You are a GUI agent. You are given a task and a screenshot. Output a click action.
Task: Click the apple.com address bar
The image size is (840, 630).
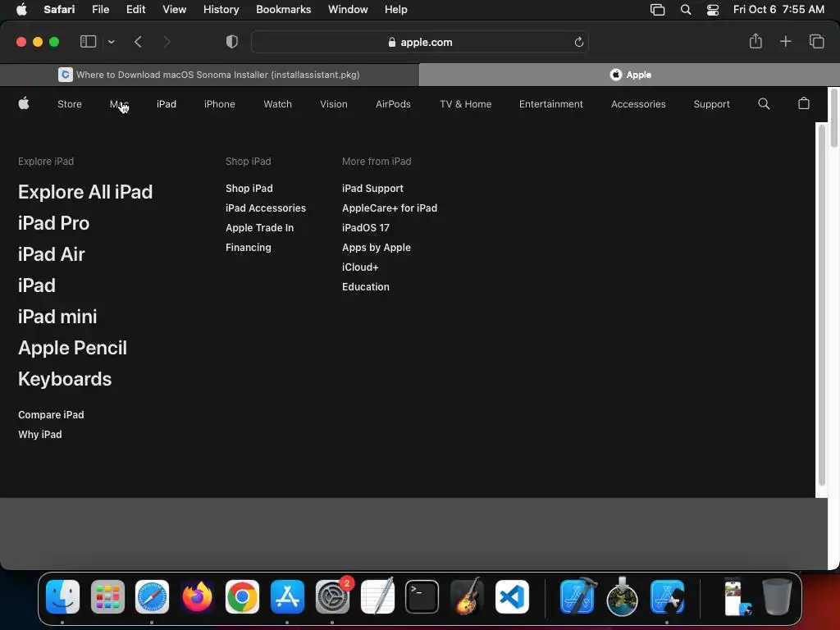click(x=420, y=42)
